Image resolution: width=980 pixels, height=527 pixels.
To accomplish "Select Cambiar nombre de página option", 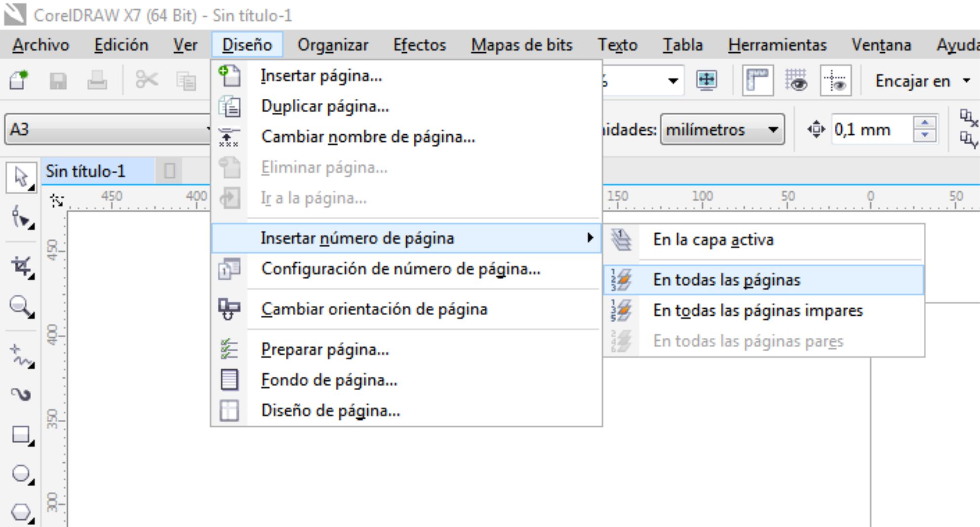I will (x=407, y=137).
